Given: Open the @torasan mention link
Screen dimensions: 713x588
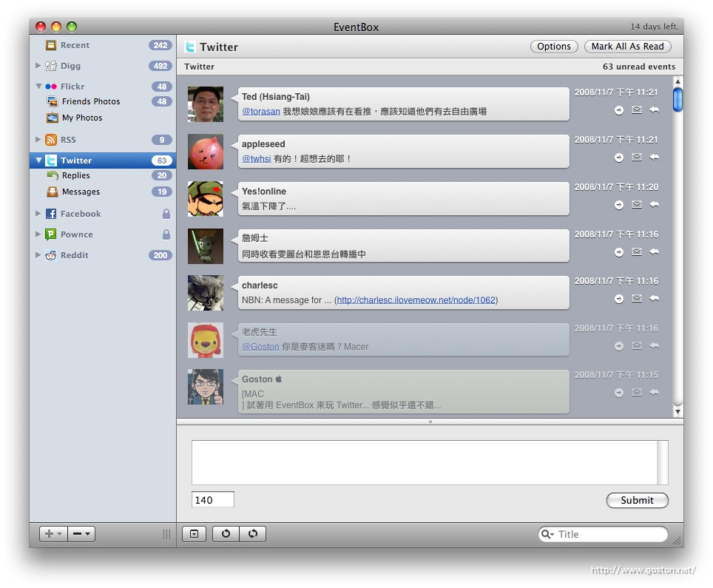Looking at the screenshot, I should 261,112.
